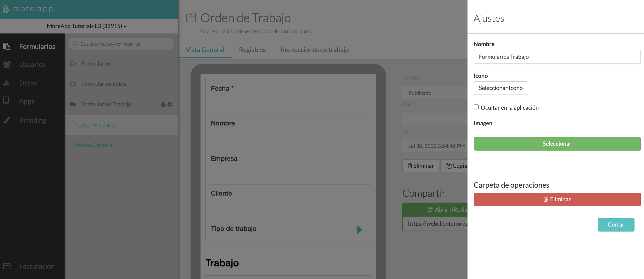The image size is (644, 279).
Task: Click the Facturación sidebar icon
Action: point(7,266)
